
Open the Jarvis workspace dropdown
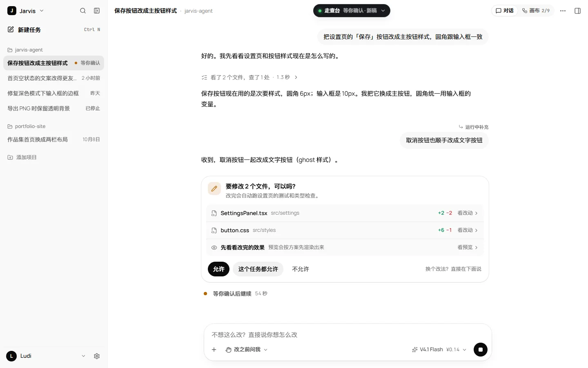pos(26,11)
